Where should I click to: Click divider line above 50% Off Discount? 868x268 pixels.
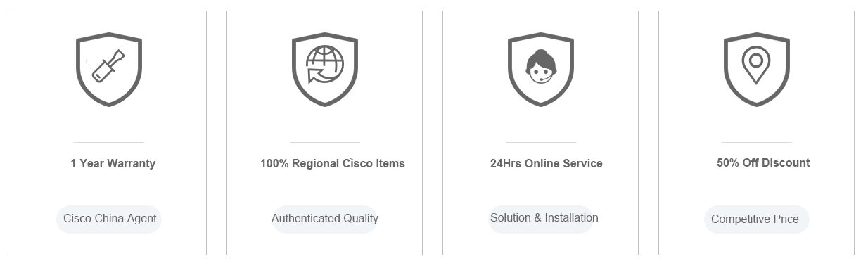[757, 142]
